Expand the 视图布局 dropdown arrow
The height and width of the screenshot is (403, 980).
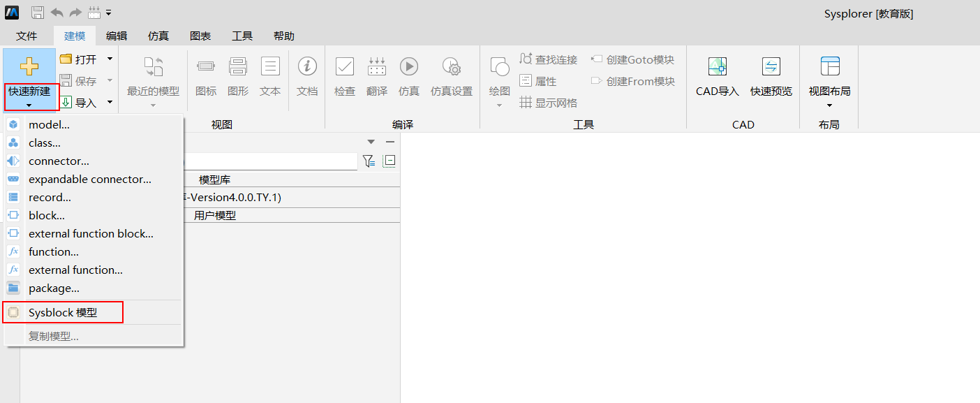[830, 105]
